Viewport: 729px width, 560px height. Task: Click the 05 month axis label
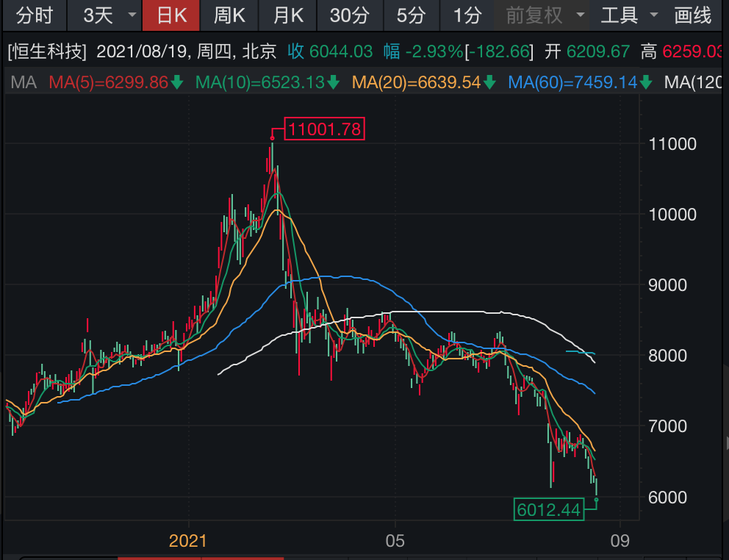(x=395, y=541)
